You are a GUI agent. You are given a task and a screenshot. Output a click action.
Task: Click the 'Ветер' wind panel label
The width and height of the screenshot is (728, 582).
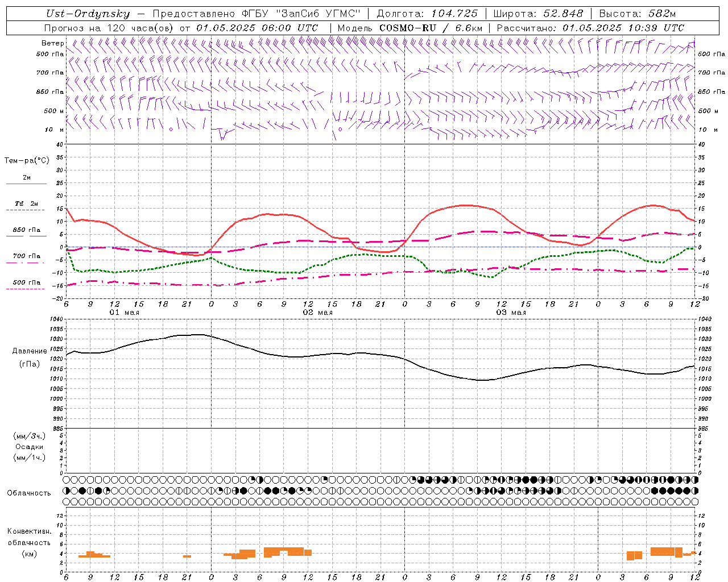point(52,43)
